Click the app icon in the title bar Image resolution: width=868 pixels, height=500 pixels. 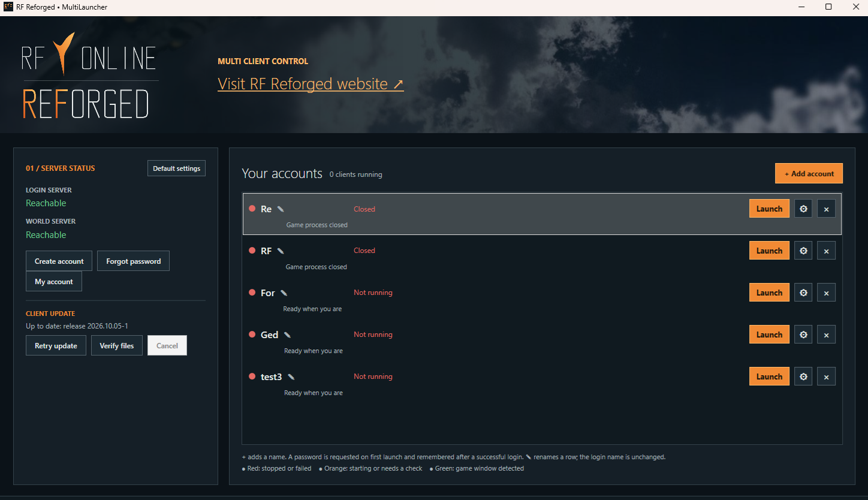point(8,7)
